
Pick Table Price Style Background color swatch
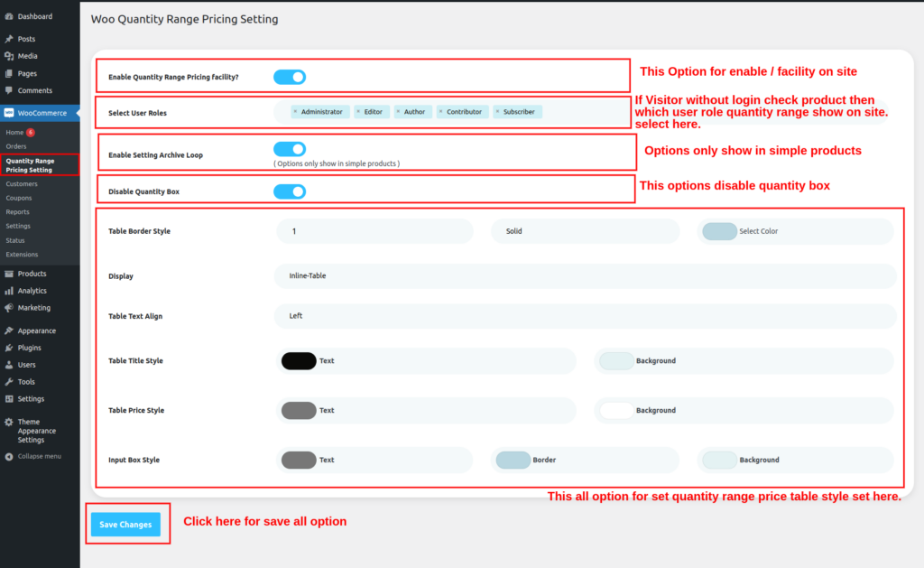point(616,411)
